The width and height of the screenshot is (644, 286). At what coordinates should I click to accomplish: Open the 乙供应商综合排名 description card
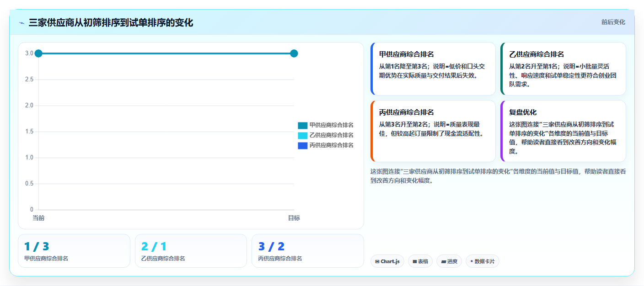(563, 69)
